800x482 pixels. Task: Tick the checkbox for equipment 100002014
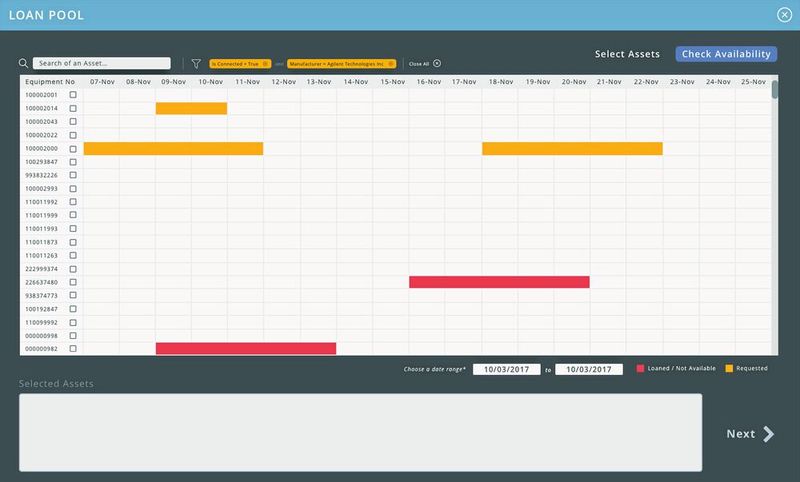tap(73, 108)
